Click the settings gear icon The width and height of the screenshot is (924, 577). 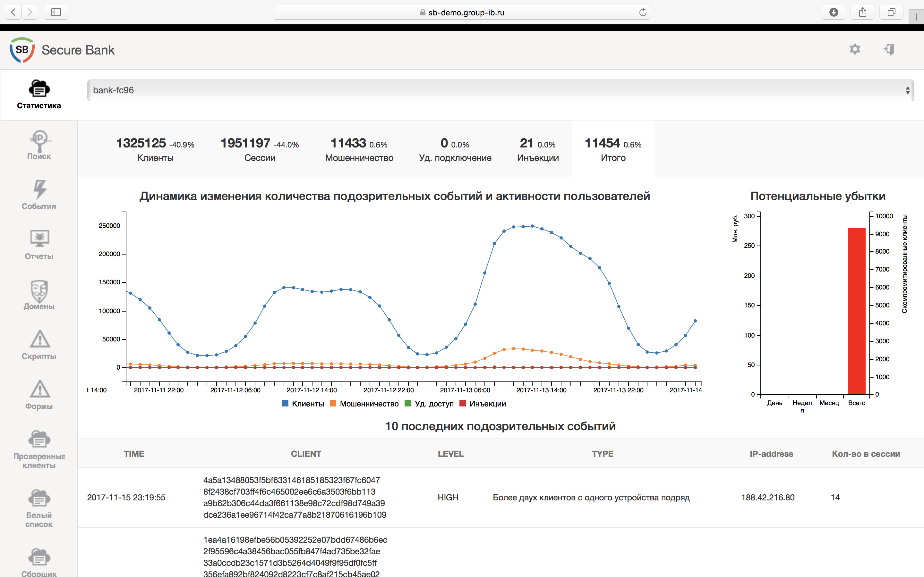click(854, 49)
